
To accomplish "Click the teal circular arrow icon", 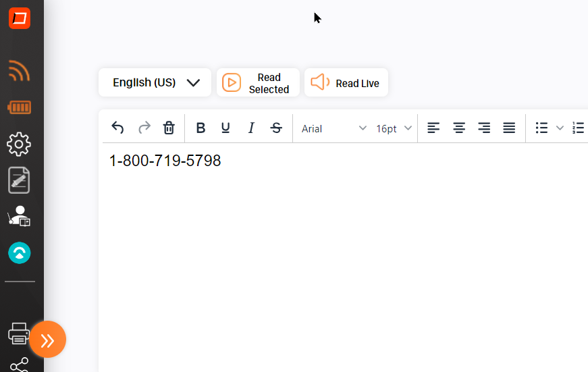I will coord(20,253).
